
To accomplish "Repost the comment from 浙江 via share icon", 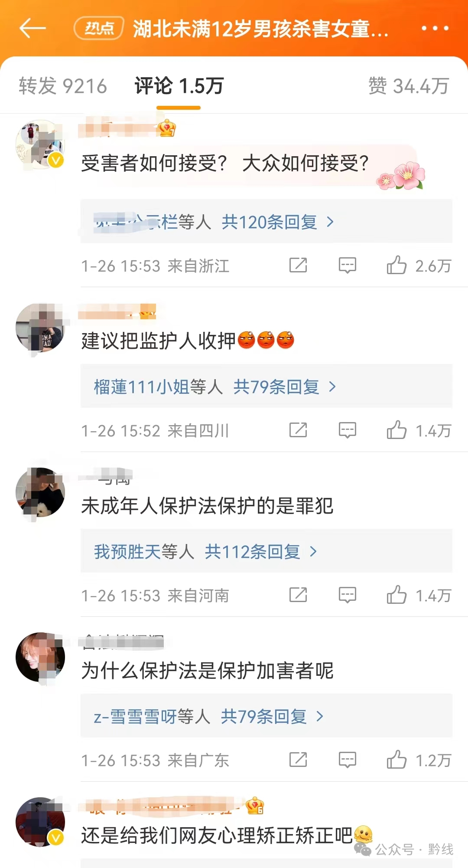I will pos(298,265).
